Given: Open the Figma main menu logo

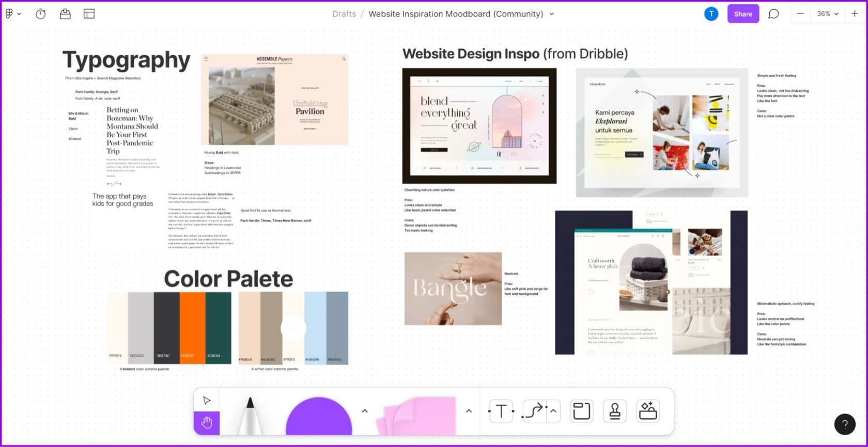Looking at the screenshot, I should 12,14.
